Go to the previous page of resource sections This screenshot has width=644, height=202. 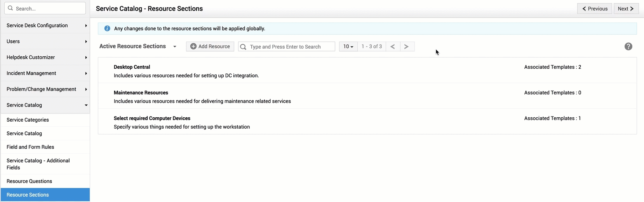click(x=393, y=47)
